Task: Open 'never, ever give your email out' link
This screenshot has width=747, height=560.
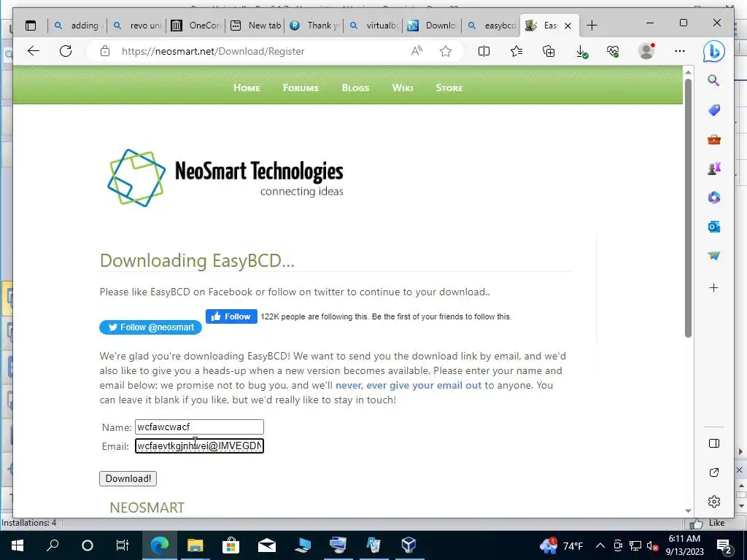Action: 409,385
